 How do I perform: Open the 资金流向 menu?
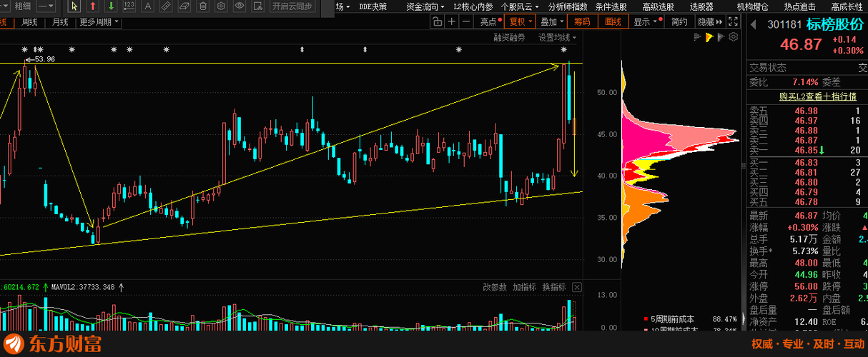point(426,6)
